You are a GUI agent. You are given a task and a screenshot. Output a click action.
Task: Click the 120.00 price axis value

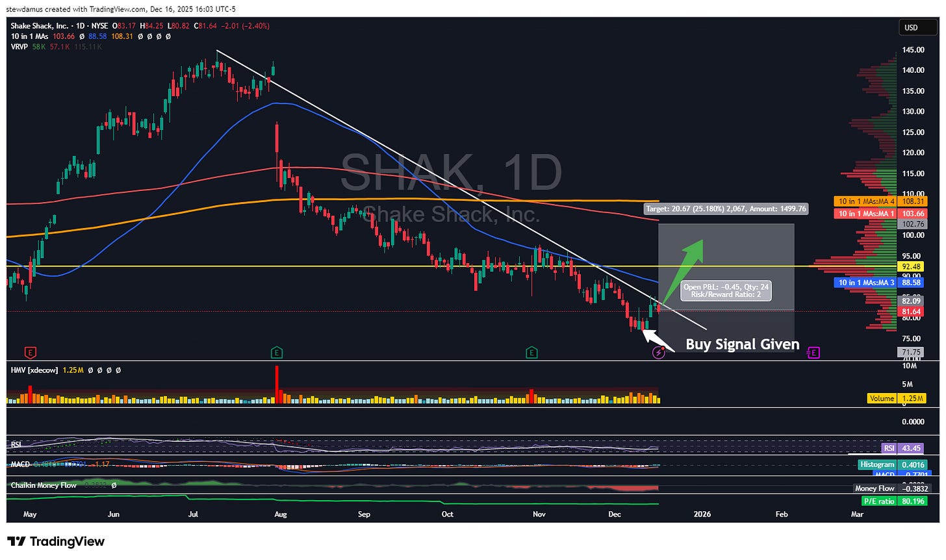[x=913, y=153]
